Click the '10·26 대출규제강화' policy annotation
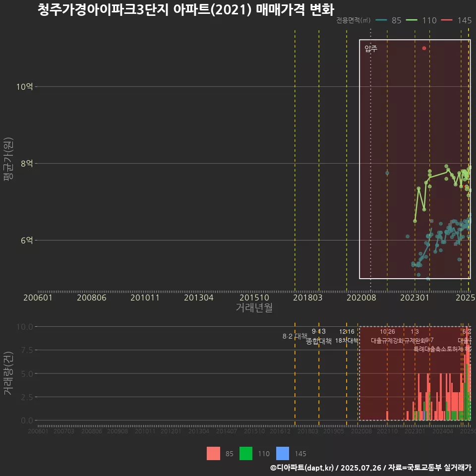Viewport: 476px width, 476px height. coord(387,336)
